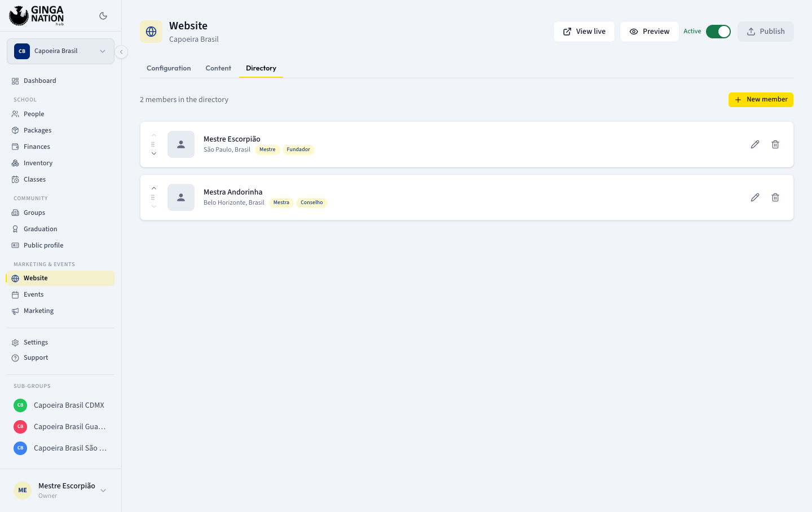Open Marketing in the sidebar
This screenshot has width=812, height=512.
(x=60, y=311)
